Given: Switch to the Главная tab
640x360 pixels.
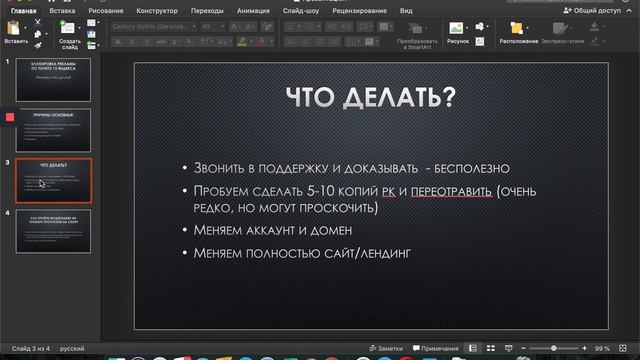Looking at the screenshot, I should [23, 11].
